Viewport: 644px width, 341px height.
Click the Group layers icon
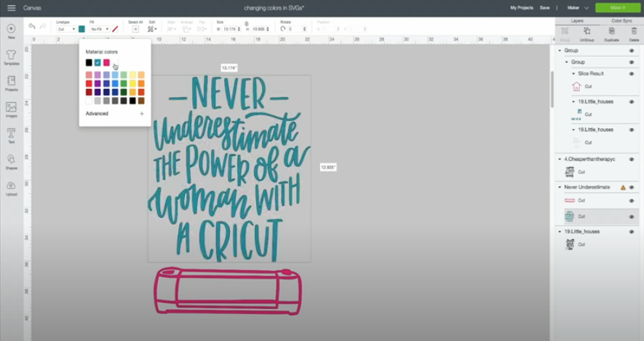click(565, 34)
